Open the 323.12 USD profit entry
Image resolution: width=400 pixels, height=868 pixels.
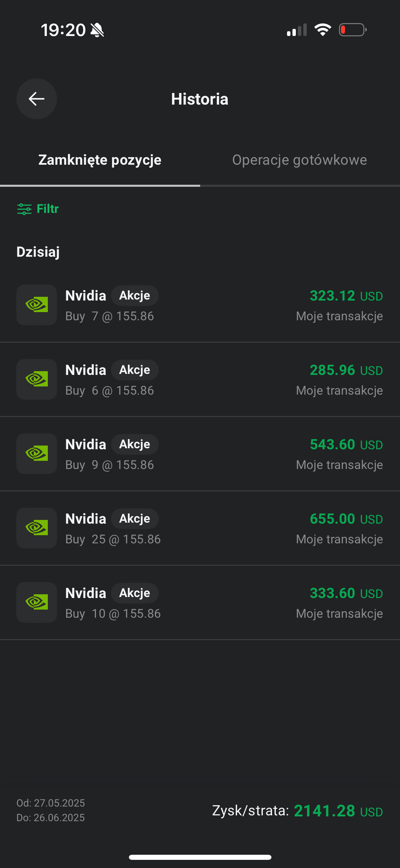coord(346,296)
